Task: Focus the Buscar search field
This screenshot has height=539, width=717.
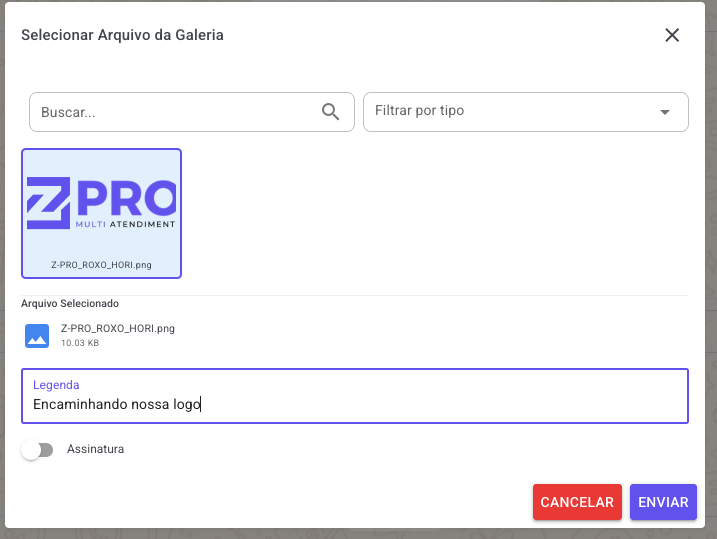Action: tap(175, 112)
